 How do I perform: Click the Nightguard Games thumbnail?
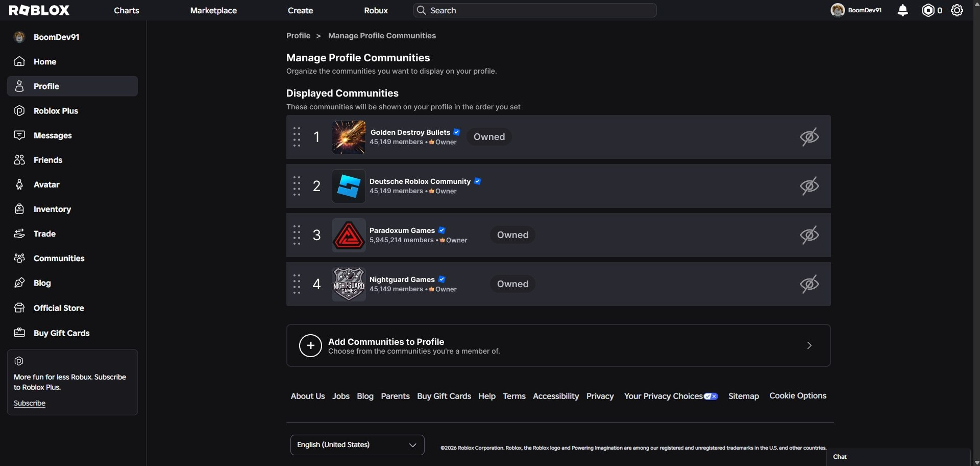pos(349,284)
